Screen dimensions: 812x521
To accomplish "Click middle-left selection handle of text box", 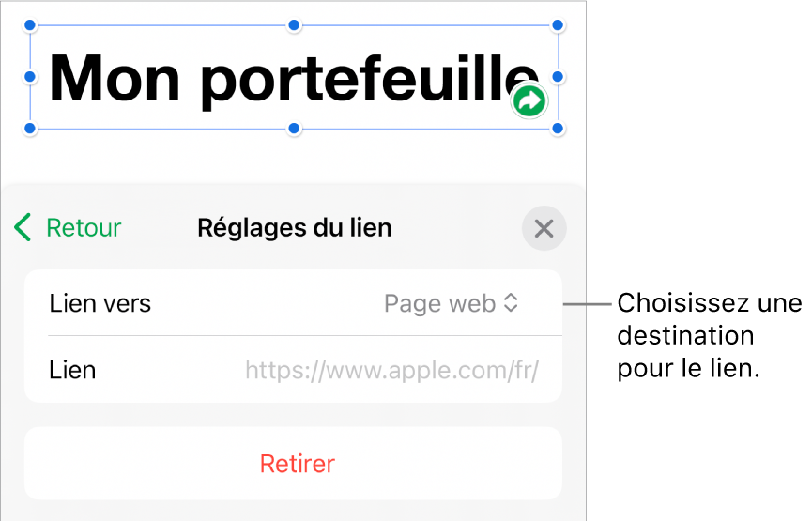I will (x=30, y=76).
